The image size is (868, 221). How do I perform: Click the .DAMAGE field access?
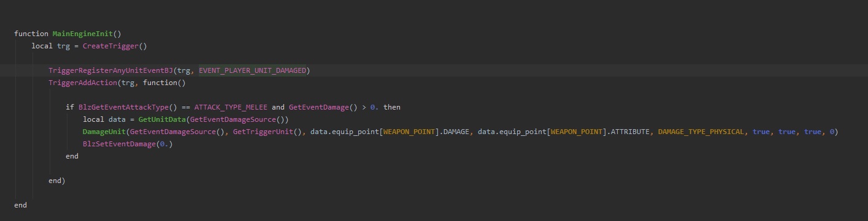[453, 132]
